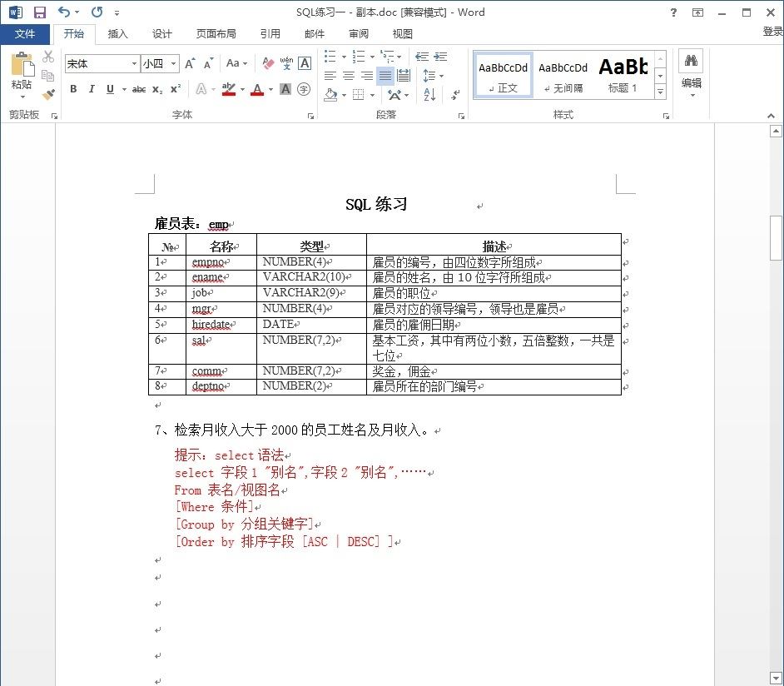This screenshot has height=686, width=784.
Task: Apply the character border icon
Action: (304, 63)
